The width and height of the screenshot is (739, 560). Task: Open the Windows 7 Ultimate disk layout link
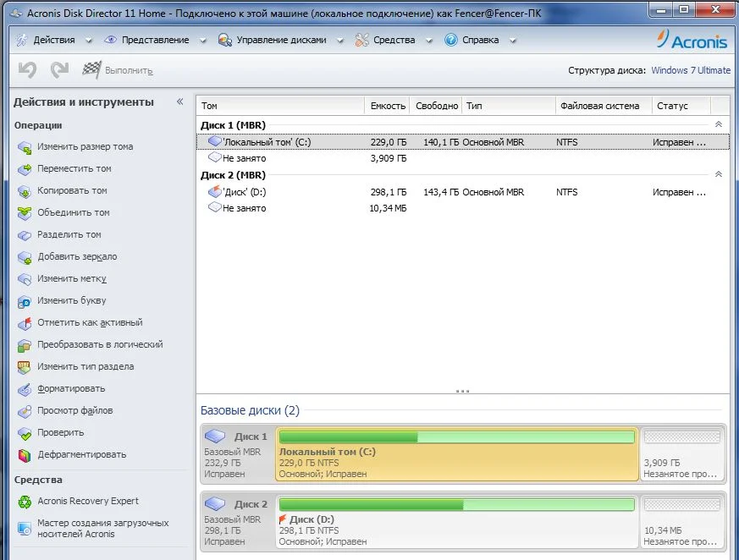point(691,70)
